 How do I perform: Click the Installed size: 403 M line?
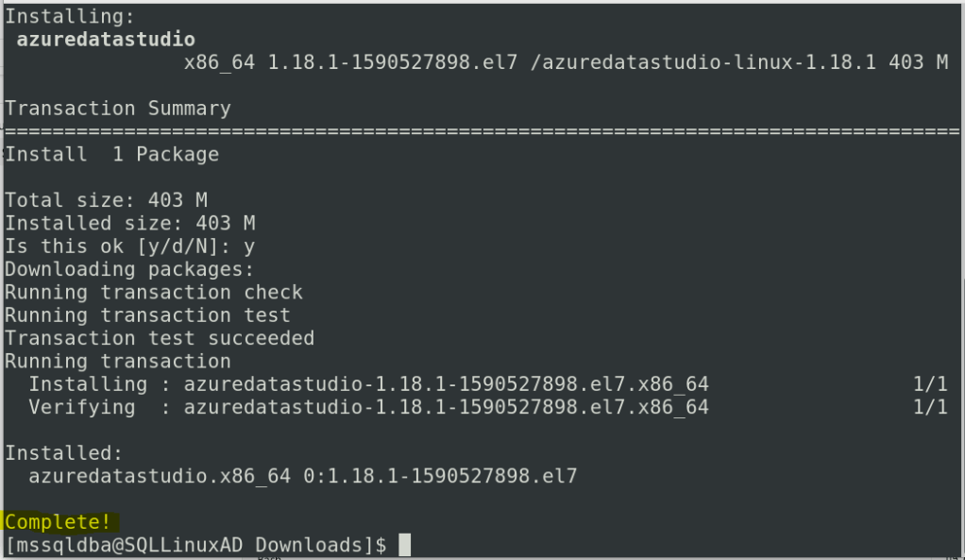[x=129, y=223]
